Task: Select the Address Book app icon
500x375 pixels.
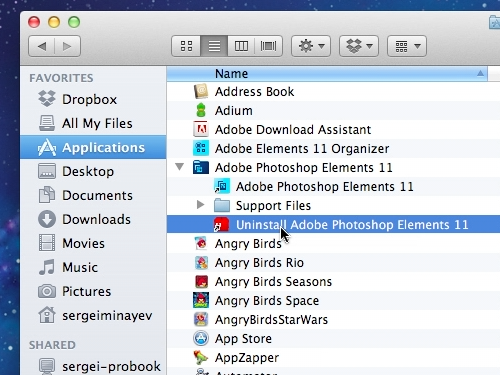Action: click(201, 91)
